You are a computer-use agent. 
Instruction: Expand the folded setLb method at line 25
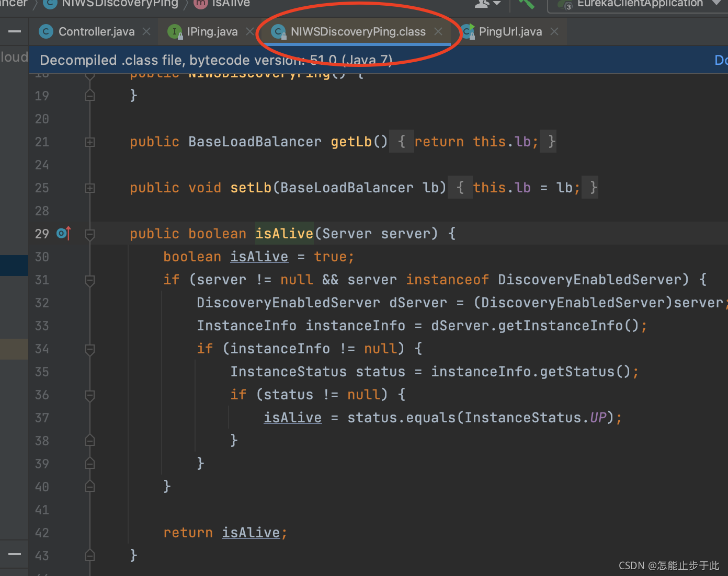tap(90, 188)
